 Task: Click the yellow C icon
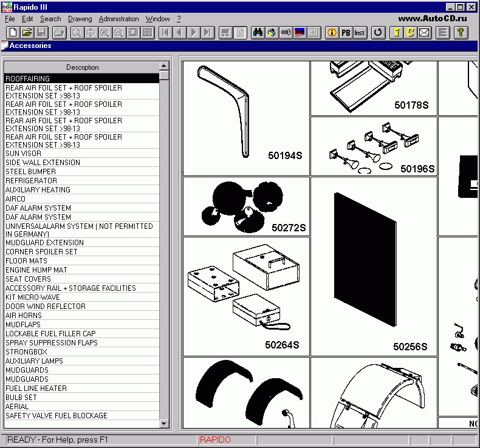point(411,32)
